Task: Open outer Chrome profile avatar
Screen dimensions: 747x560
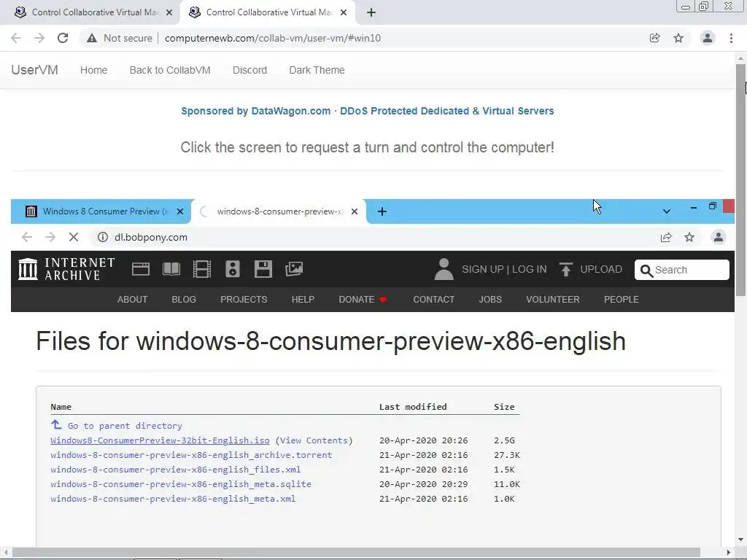Action: [708, 38]
